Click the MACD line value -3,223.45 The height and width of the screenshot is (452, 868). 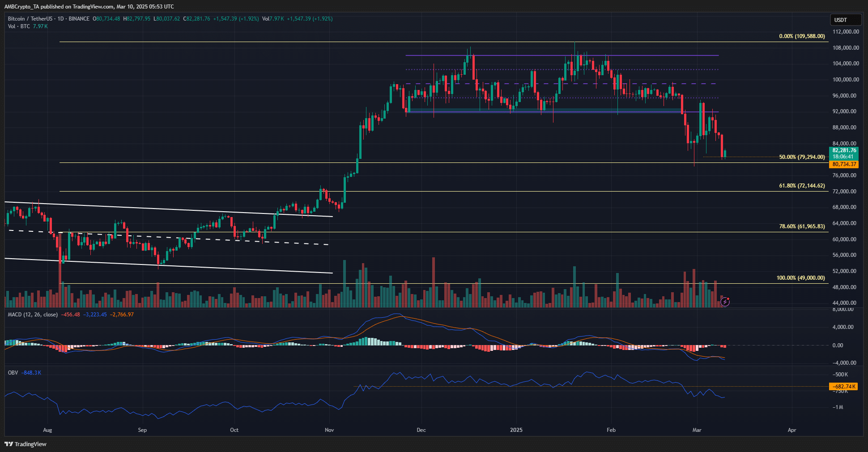(x=95, y=315)
